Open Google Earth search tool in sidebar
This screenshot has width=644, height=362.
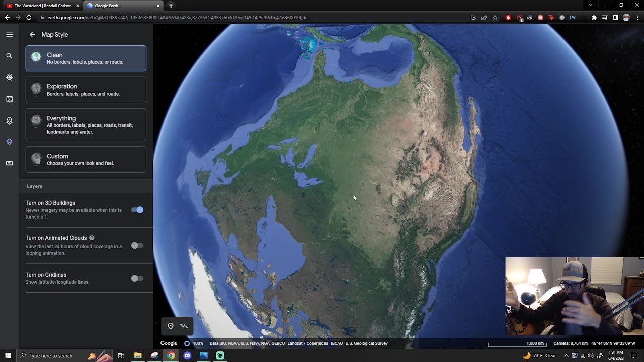pyautogui.click(x=9, y=56)
